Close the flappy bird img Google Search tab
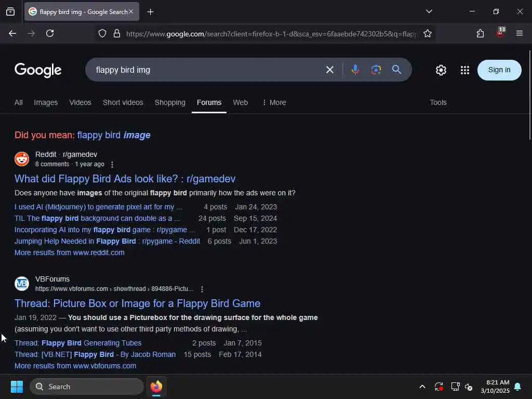Image resolution: width=532 pixels, height=399 pixels. (131, 11)
